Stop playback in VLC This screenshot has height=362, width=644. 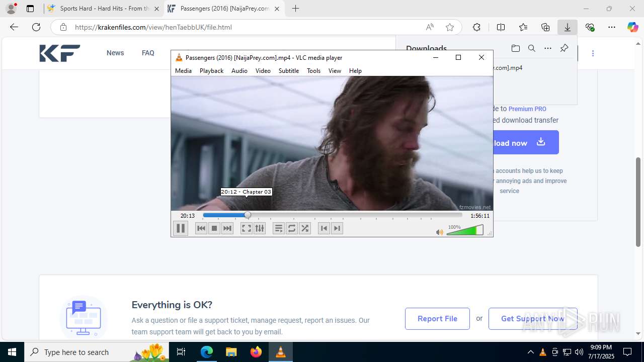click(214, 228)
